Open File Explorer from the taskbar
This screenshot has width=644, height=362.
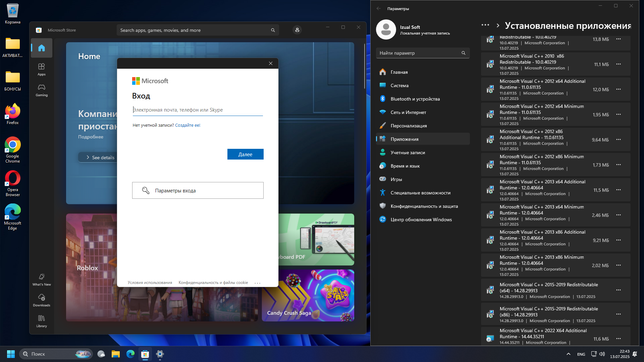coord(116,354)
